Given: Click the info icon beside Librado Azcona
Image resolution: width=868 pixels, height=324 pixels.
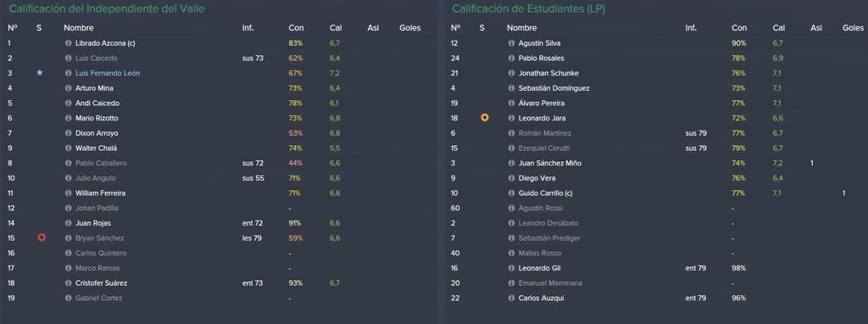Looking at the screenshot, I should coord(69,43).
